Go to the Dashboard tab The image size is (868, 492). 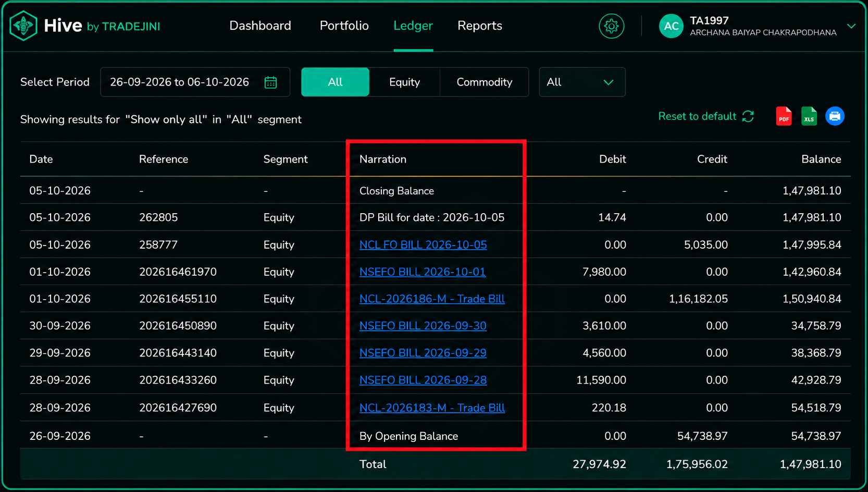pyautogui.click(x=260, y=26)
